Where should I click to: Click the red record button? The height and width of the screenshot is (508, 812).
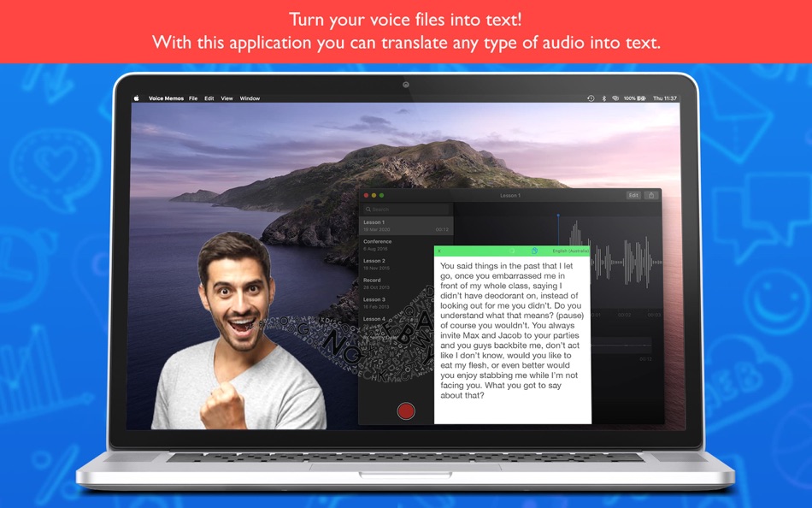point(406,411)
